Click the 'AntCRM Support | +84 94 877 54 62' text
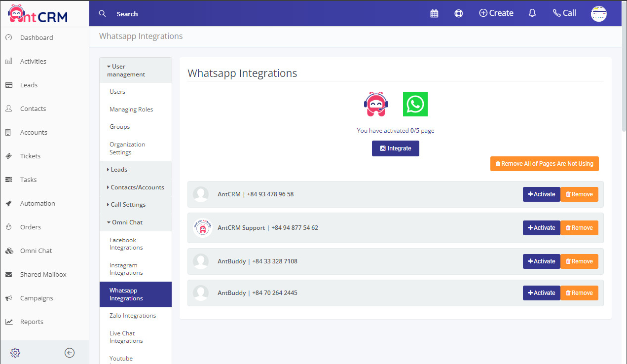 (x=268, y=228)
